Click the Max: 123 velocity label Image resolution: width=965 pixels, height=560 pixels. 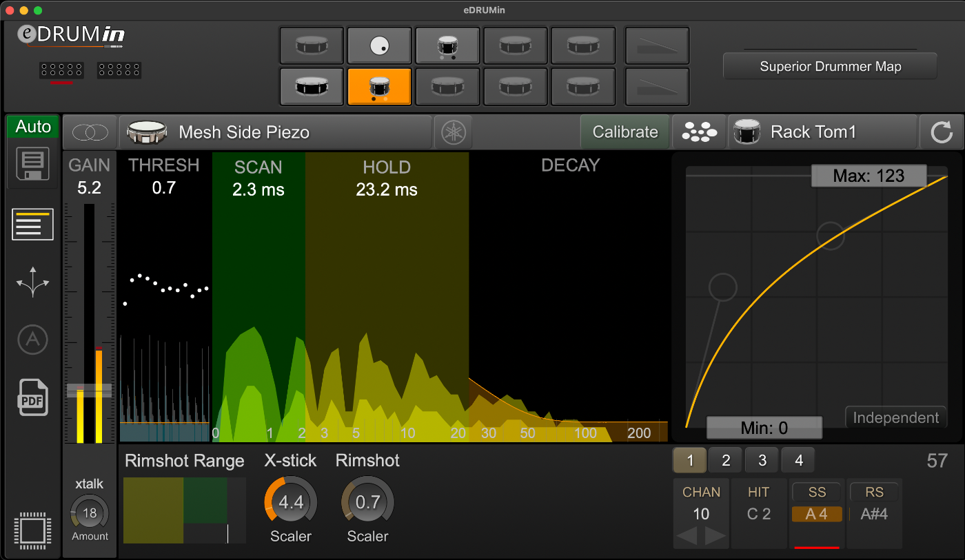(868, 176)
